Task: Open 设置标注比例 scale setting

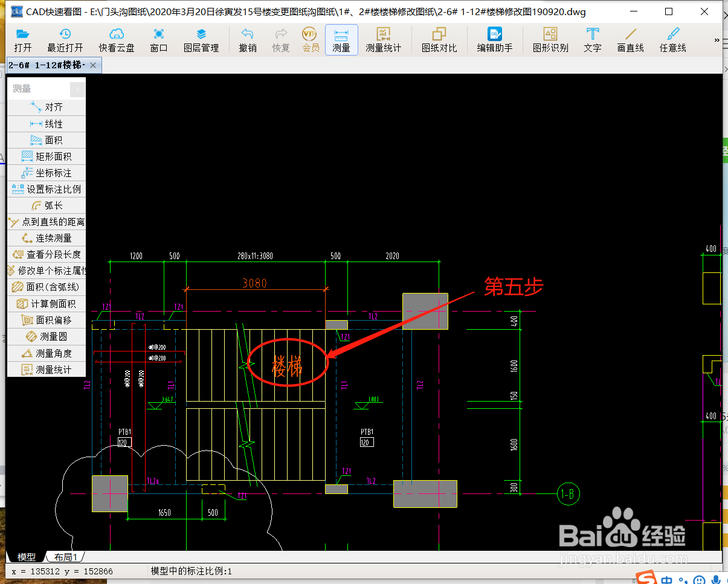Action: pos(47,188)
